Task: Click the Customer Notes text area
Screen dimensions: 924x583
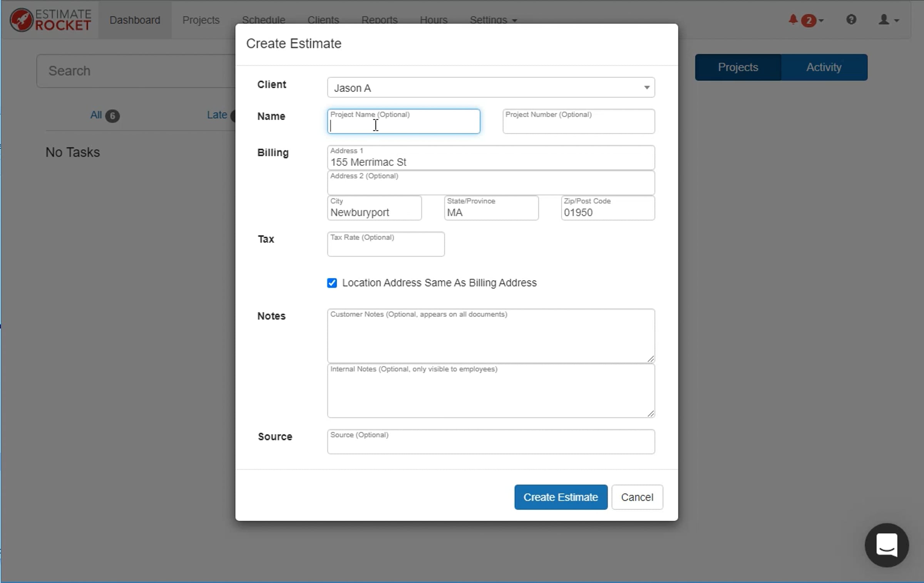Action: pyautogui.click(x=491, y=336)
